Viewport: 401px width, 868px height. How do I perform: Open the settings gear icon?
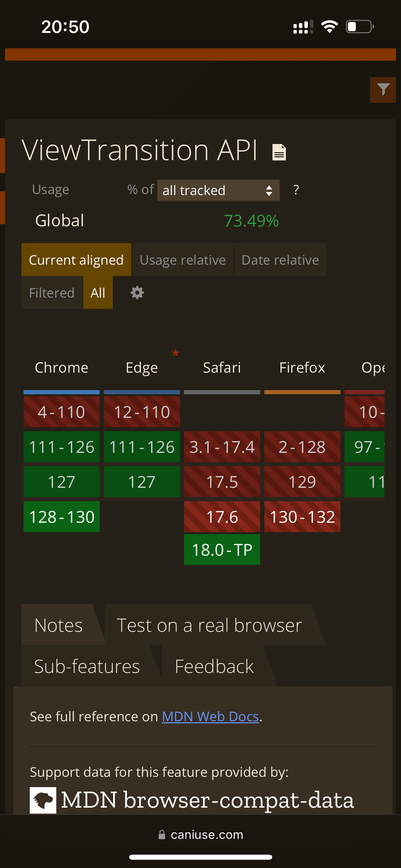click(x=137, y=293)
